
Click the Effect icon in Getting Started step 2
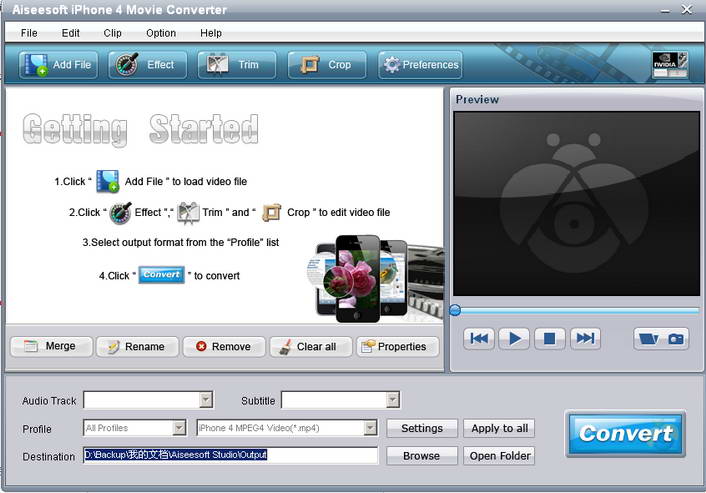(121, 213)
